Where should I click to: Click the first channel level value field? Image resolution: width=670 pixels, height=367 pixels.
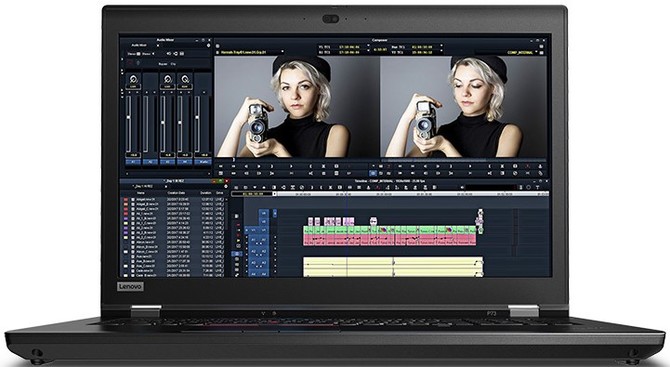click(x=133, y=155)
